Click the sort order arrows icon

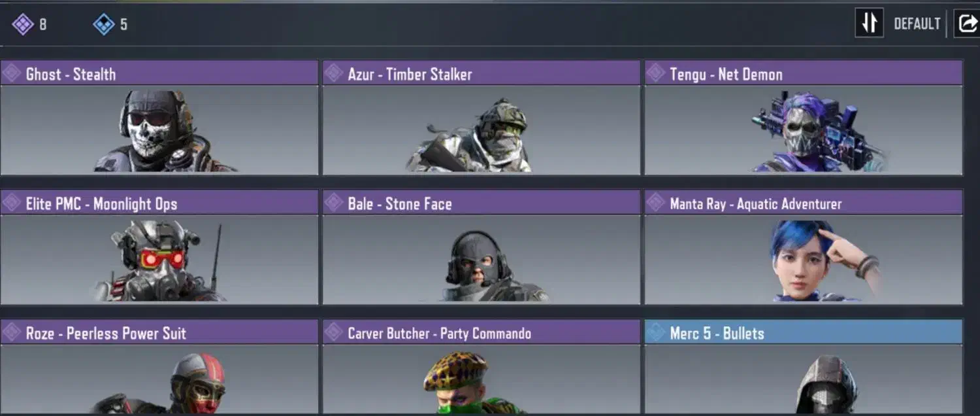869,23
